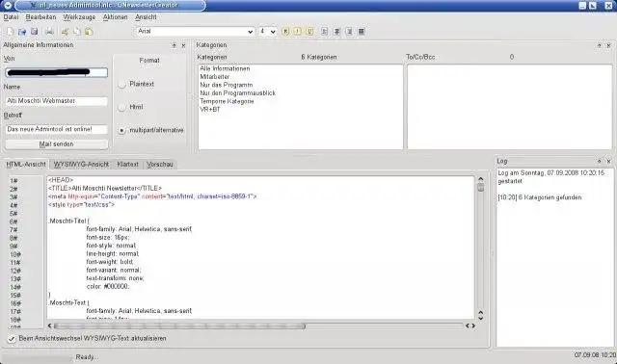Viewport: 617px width, 364px height.
Task: Click the Cut (scissors) toolbar icon
Action: pyautogui.click(x=65, y=32)
